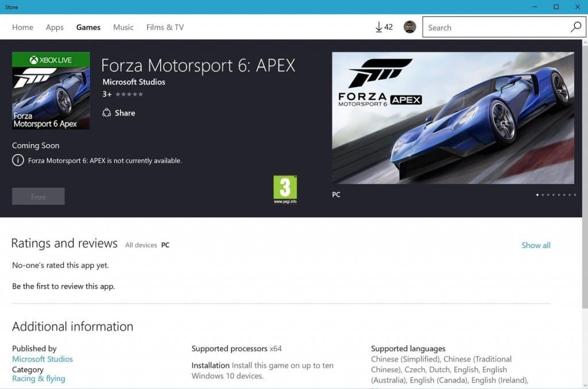Filter reviews by All devices

(141, 245)
